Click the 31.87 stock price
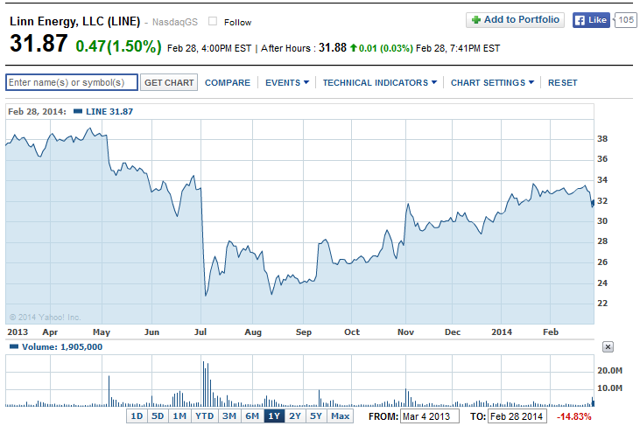This screenshot has width=640, height=426. (39, 43)
